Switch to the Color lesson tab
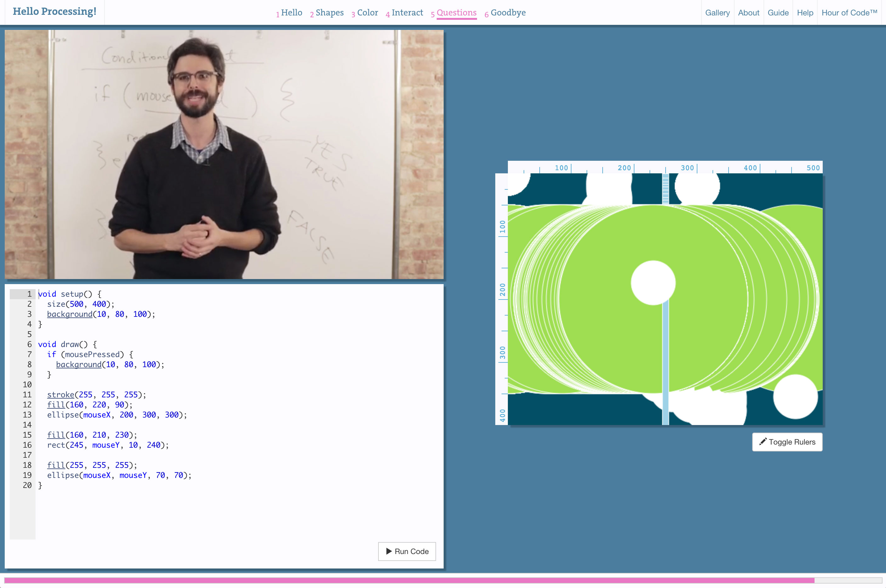This screenshot has width=886, height=588. [367, 13]
